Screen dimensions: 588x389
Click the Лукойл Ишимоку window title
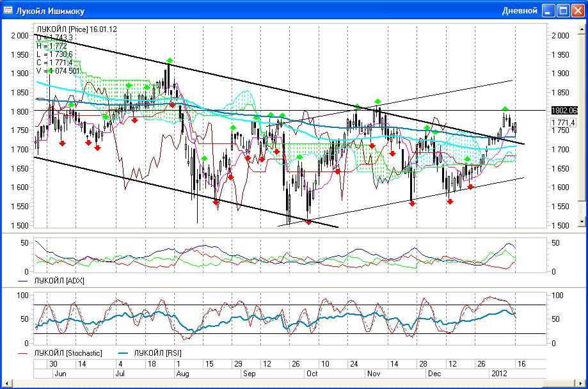tap(50, 11)
